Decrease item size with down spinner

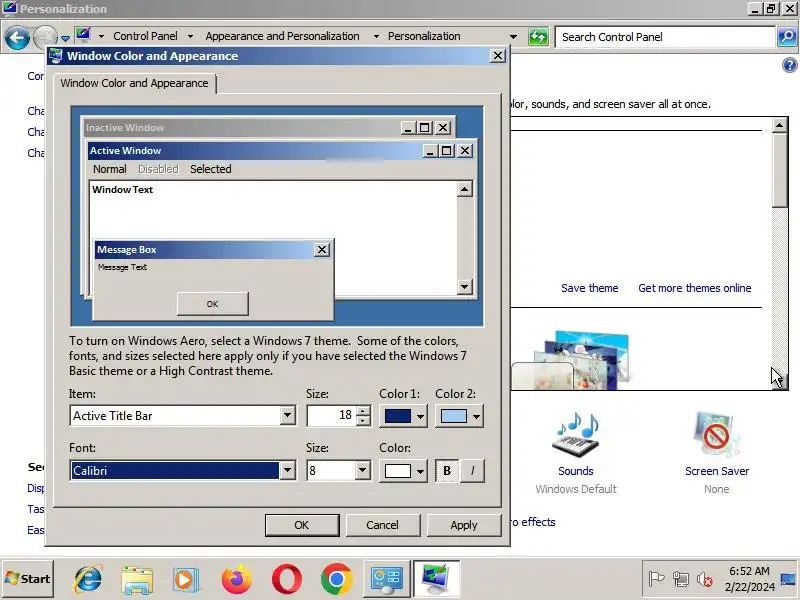363,421
